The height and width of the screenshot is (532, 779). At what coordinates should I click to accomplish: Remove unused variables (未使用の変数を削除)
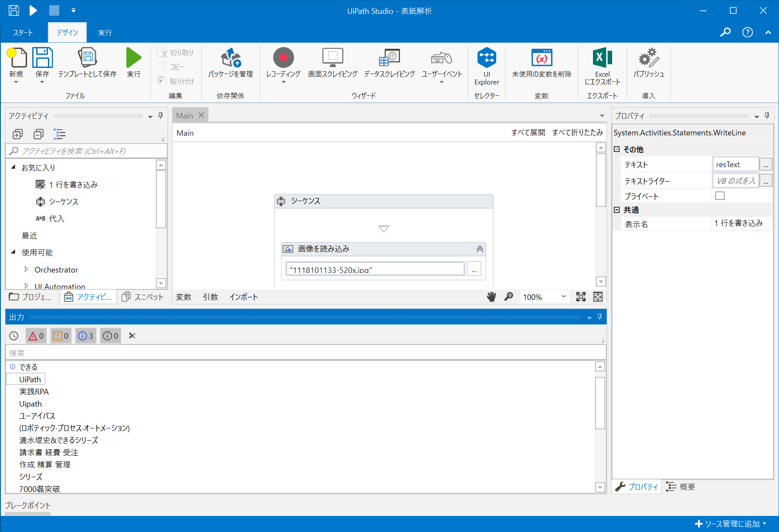pyautogui.click(x=542, y=63)
